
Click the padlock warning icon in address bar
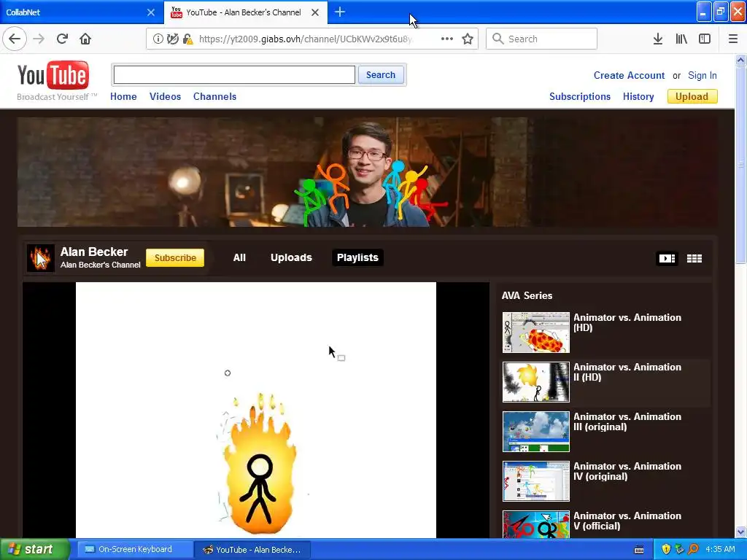click(x=187, y=39)
